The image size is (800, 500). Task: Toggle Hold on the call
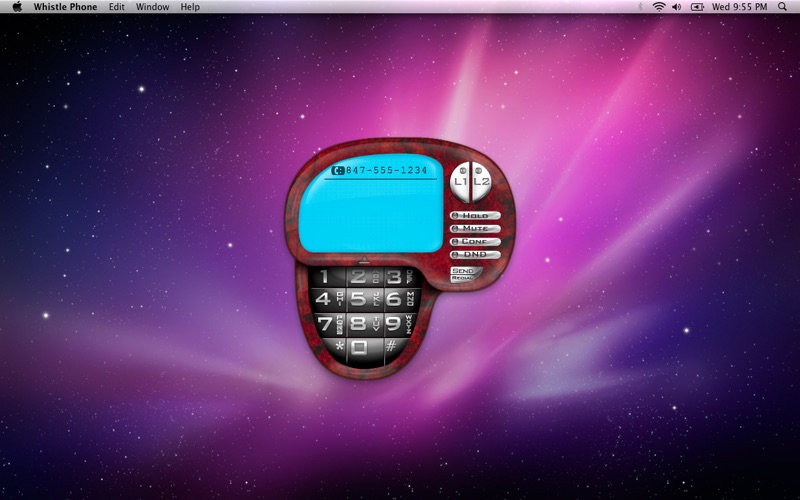(475, 215)
